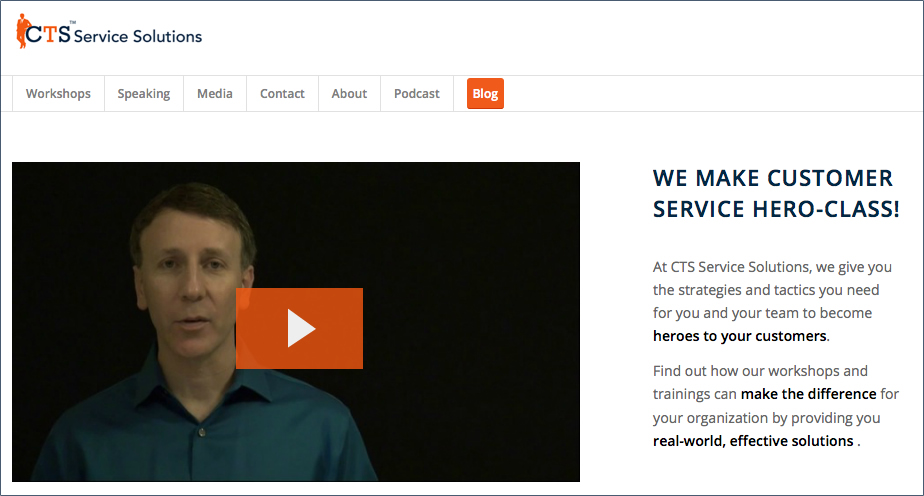The height and width of the screenshot is (496, 924).
Task: Click the TM trademark symbol beside CTS
Action: [73, 22]
